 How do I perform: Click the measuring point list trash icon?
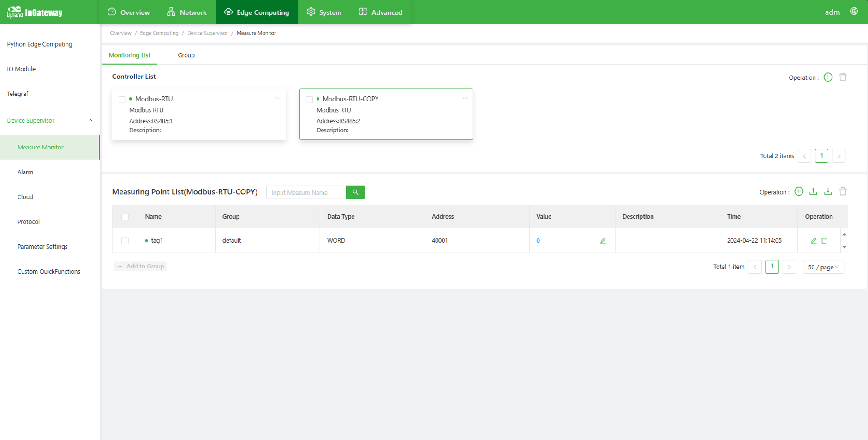tap(843, 192)
